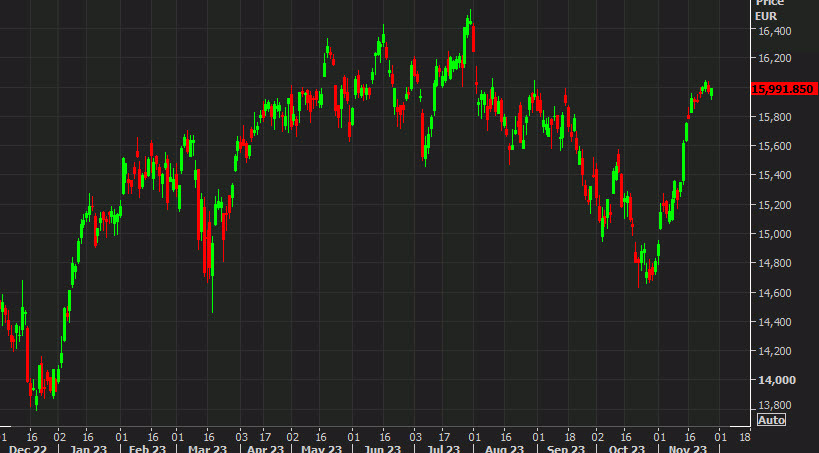Click the EUR currency label
The width and height of the screenshot is (819, 453).
[766, 16]
